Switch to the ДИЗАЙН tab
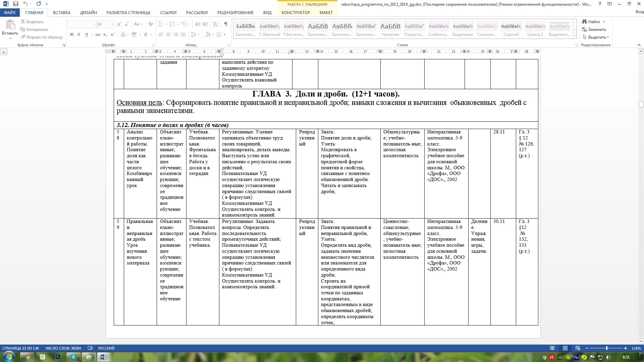644x362 pixels. tap(89, 12)
